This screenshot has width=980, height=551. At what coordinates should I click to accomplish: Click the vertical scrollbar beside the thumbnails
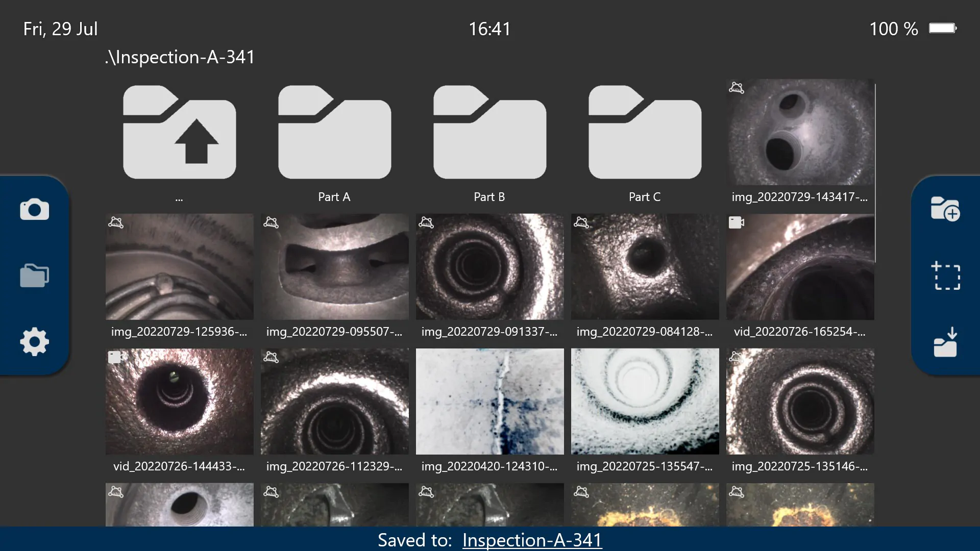click(x=875, y=173)
